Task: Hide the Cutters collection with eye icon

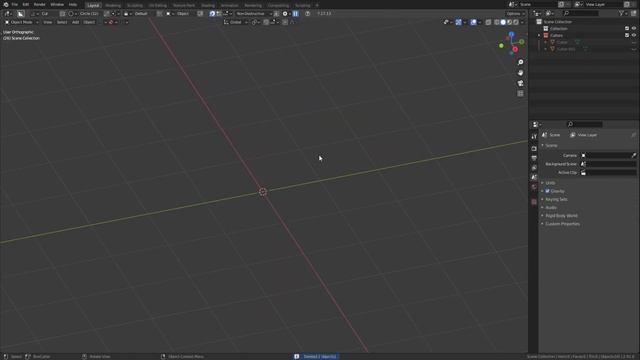Action: pyautogui.click(x=634, y=36)
